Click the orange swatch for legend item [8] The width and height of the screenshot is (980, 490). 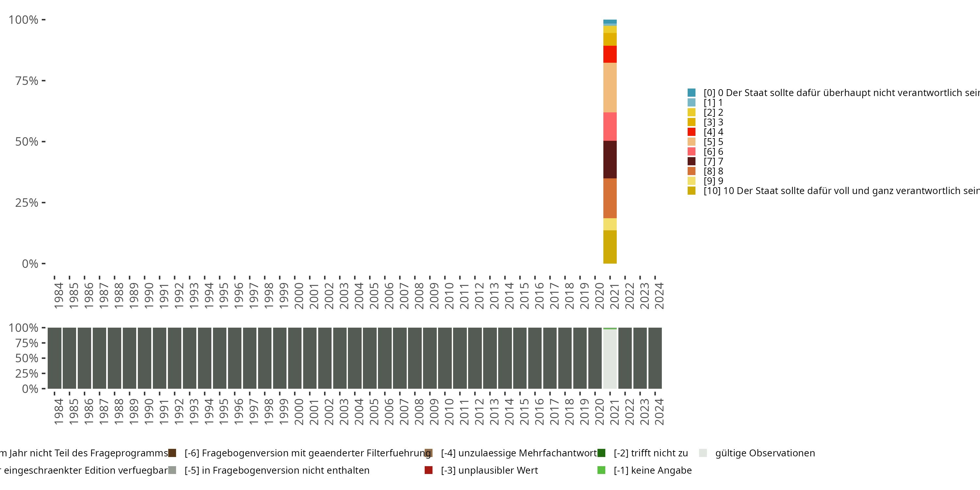pyautogui.click(x=691, y=171)
